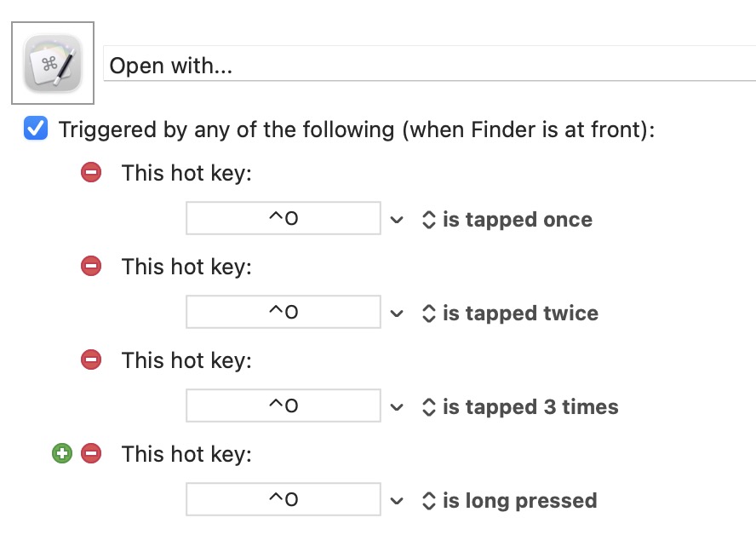756x535 pixels.
Task: Open chevron menu beside the tapped once hot key
Action: pyautogui.click(x=397, y=220)
